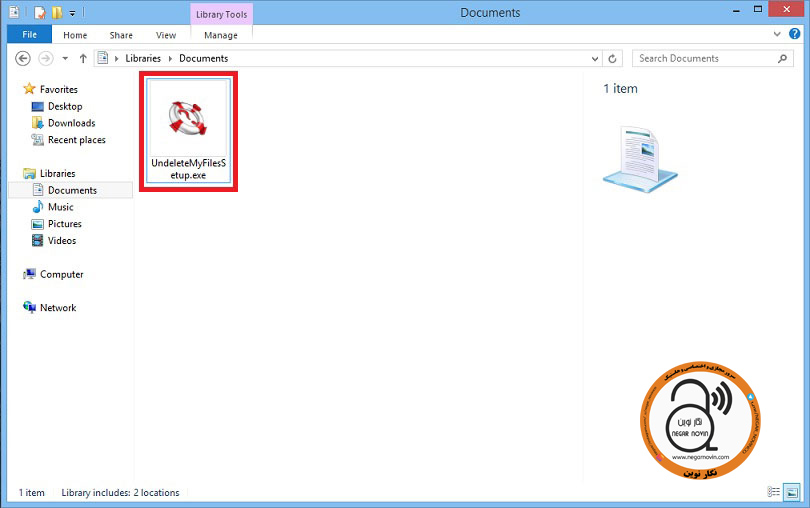This screenshot has width=810, height=508.
Task: Click the '1 item' status bar text
Action: click(32, 493)
